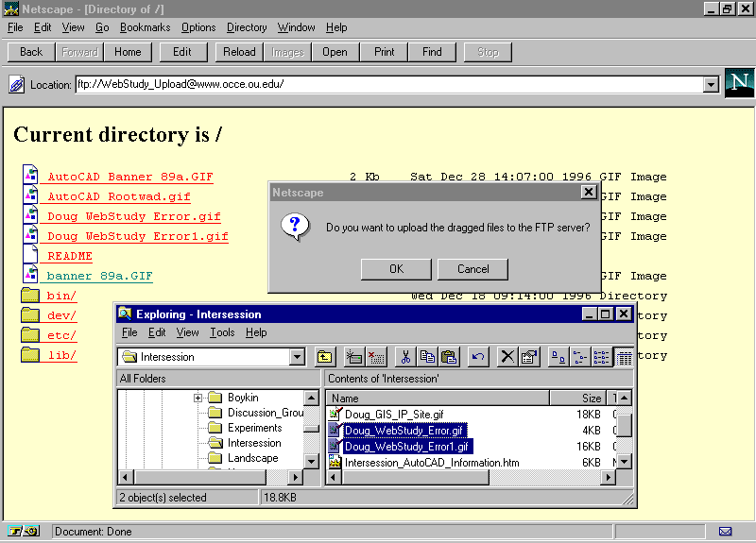Switch to List view
Screen dimensions: 756x543
coord(601,357)
